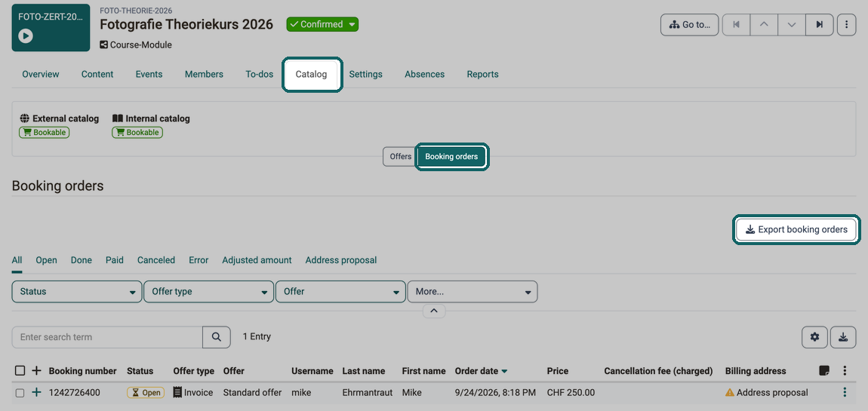
Task: Click plus icon in table header
Action: pos(36,370)
